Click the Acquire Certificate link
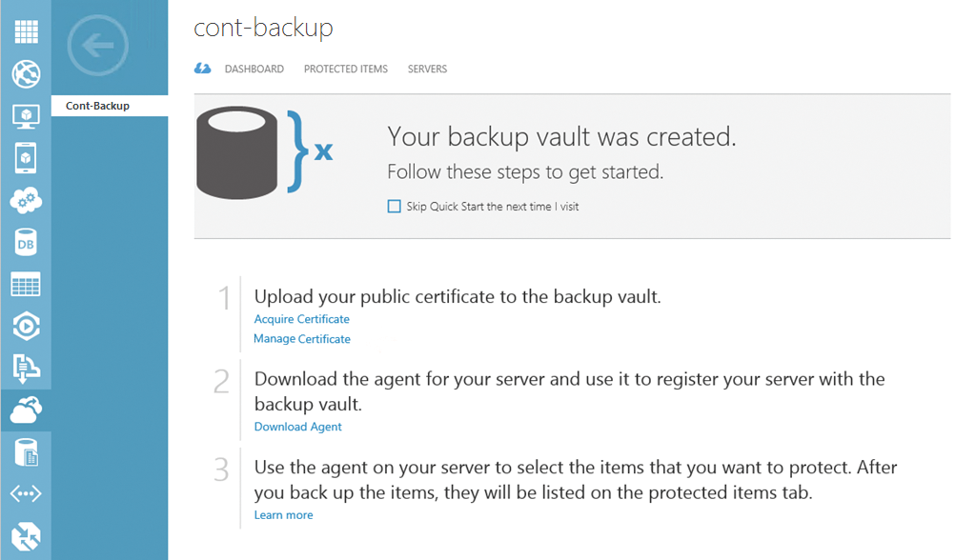The height and width of the screenshot is (560, 976). click(x=301, y=318)
